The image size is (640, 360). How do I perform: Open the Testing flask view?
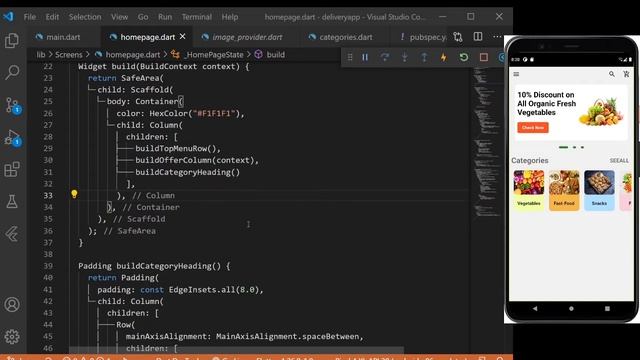pyautogui.click(x=12, y=201)
